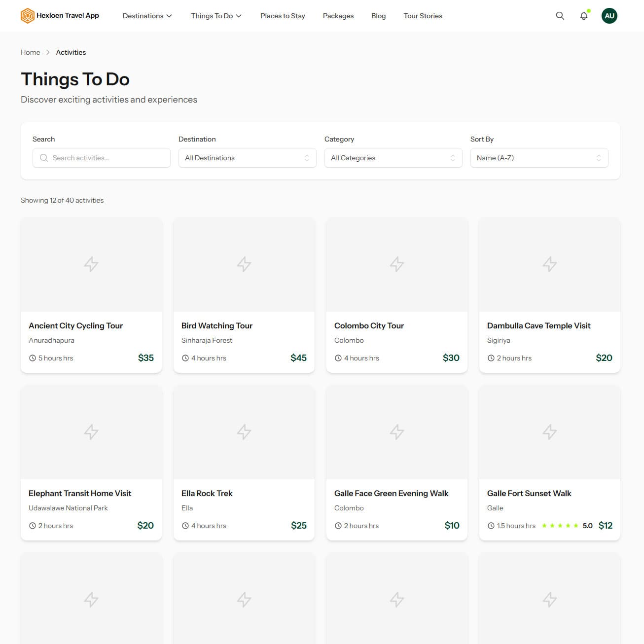644x644 pixels.
Task: Click the search magnifier icon
Action: click(x=560, y=15)
